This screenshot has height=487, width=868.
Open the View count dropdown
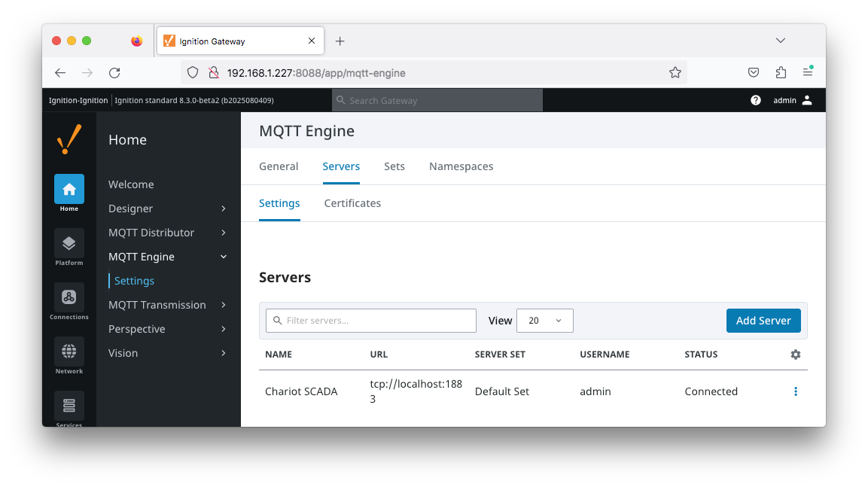[544, 321]
